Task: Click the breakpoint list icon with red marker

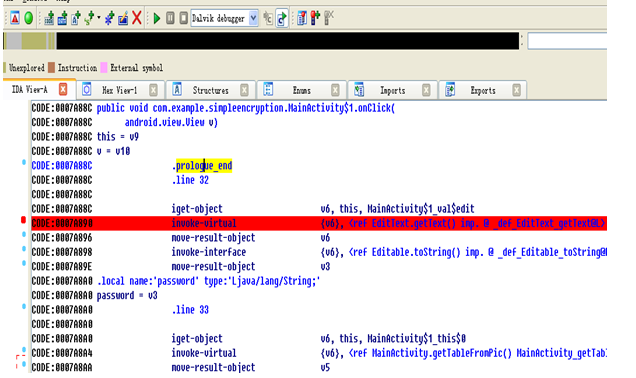Action: tap(302, 18)
